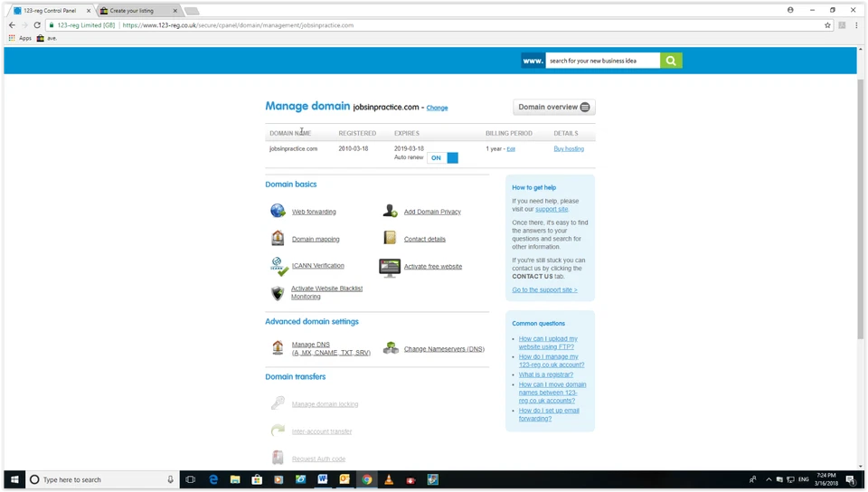Click the Request Auth code icon
Image resolution: width=868 pixels, height=492 pixels.
[278, 458]
